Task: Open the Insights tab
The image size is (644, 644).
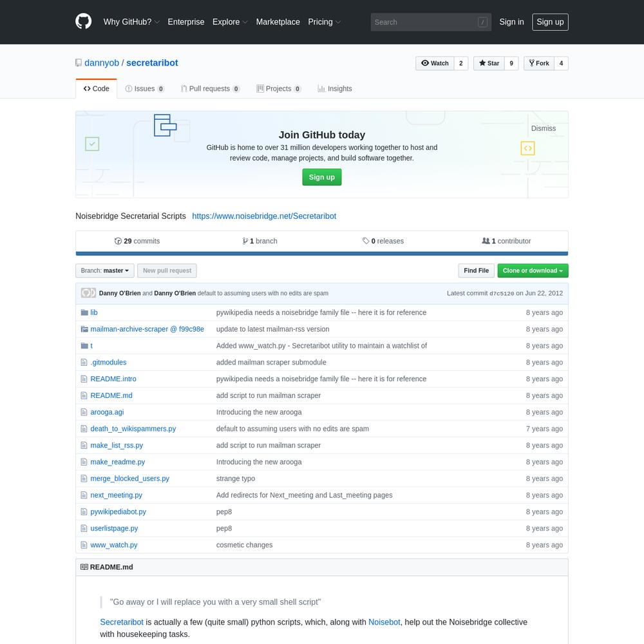Action: (335, 89)
